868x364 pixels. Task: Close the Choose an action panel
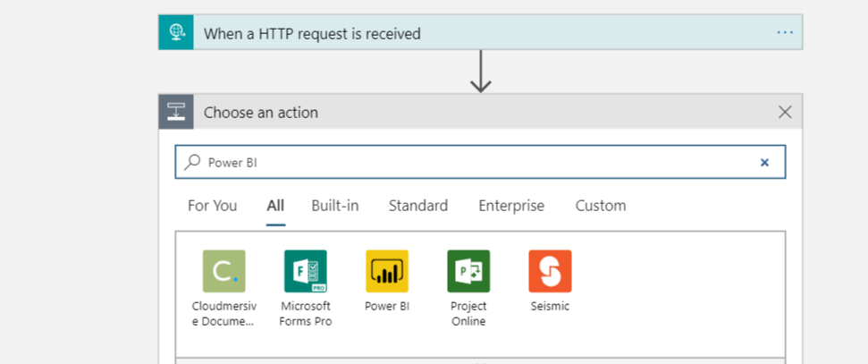click(785, 112)
